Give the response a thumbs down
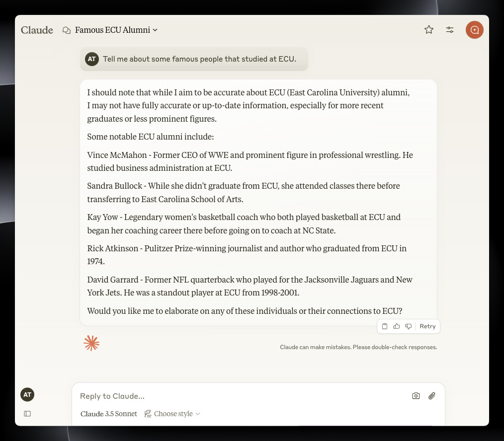This screenshot has height=441, width=504. (x=408, y=326)
